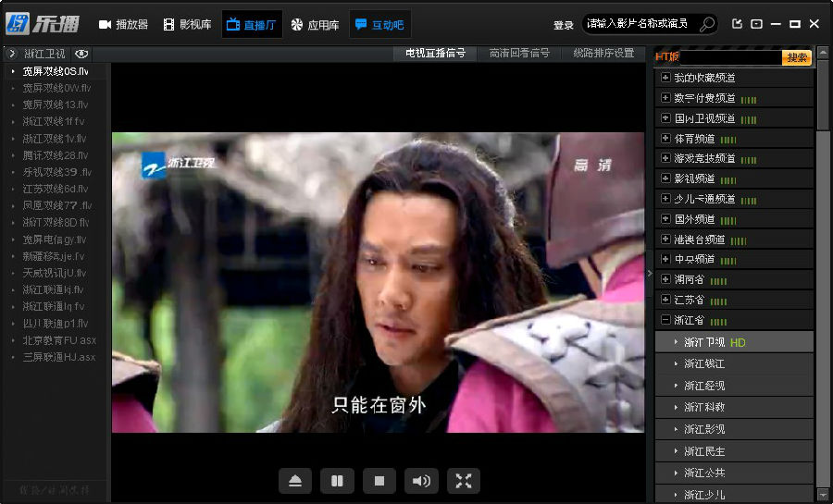Viewport: 833px width, 504px height.
Task: Pause the video playback
Action: tap(337, 481)
